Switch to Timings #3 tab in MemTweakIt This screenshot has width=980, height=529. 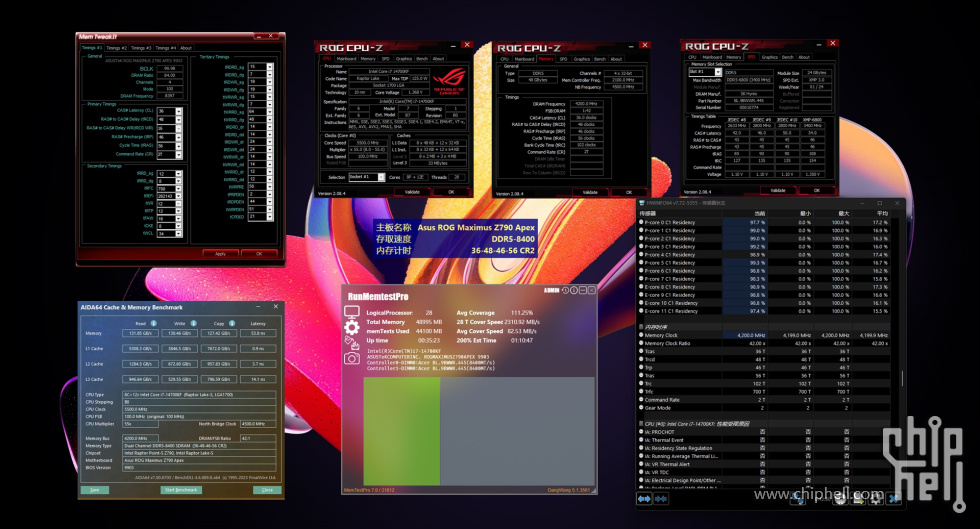pyautogui.click(x=141, y=48)
